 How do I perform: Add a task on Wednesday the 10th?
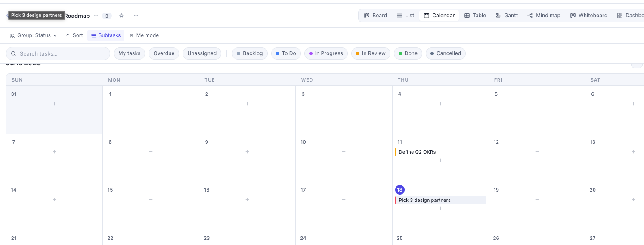[344, 152]
